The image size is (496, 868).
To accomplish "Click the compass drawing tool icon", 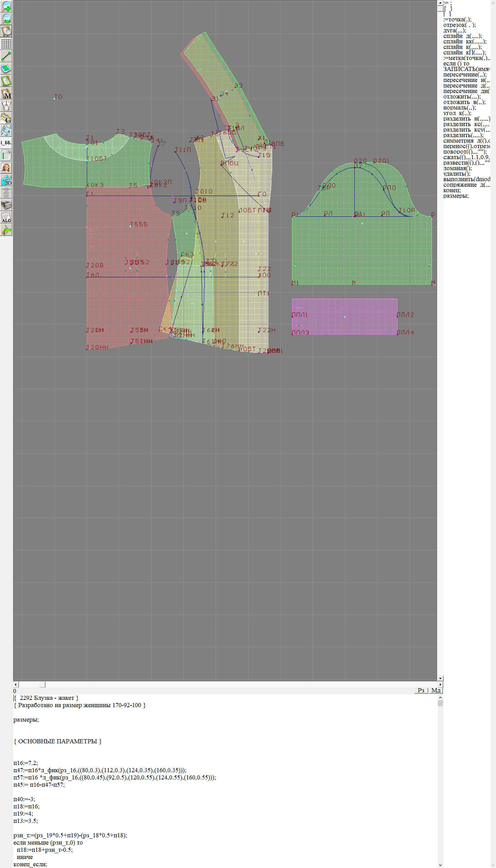I will [6, 106].
